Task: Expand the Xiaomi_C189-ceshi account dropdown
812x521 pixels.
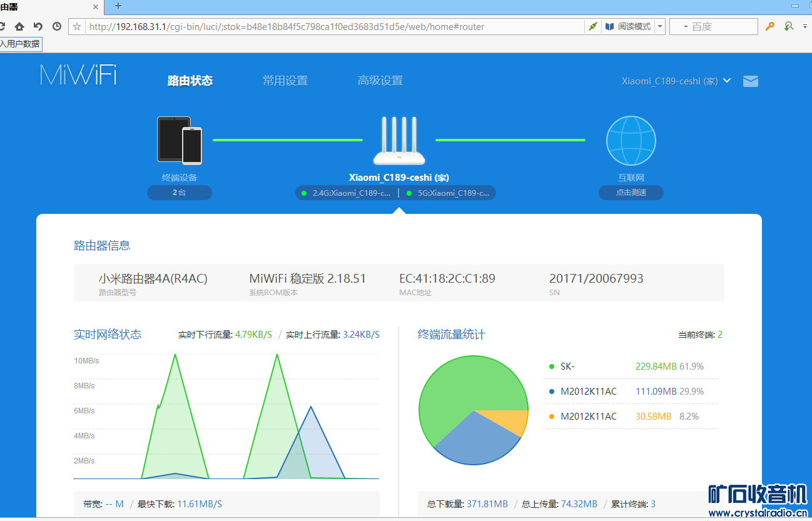Action: (x=726, y=81)
